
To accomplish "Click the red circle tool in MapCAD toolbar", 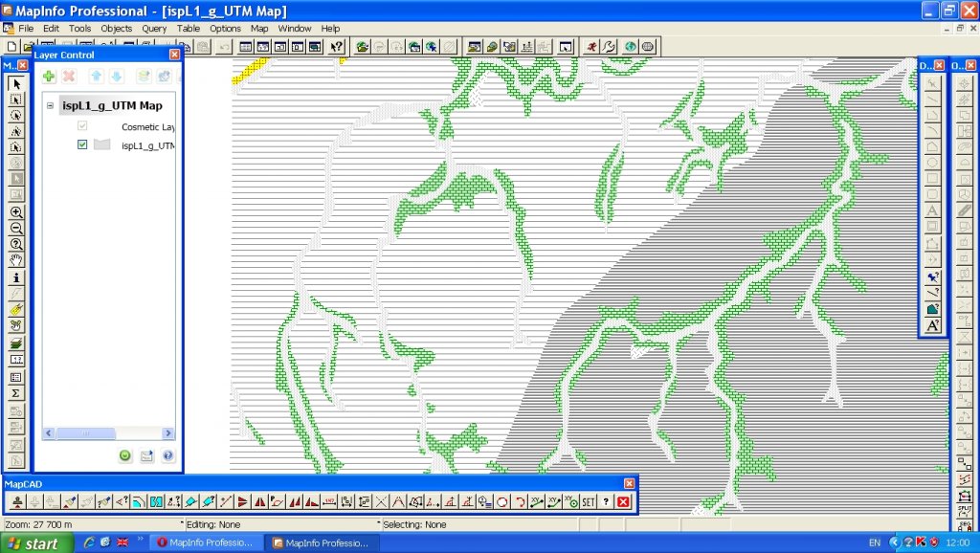I will pos(501,501).
